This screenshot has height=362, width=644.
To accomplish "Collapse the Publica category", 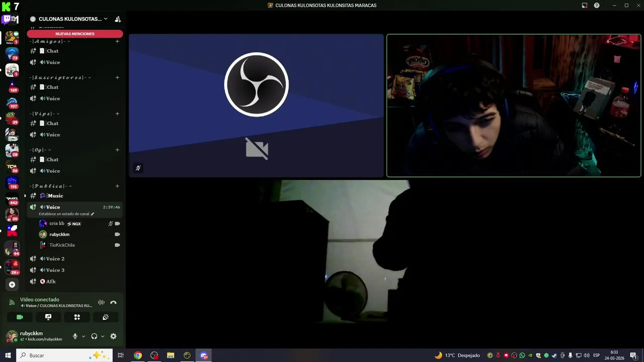I will [x=50, y=186].
